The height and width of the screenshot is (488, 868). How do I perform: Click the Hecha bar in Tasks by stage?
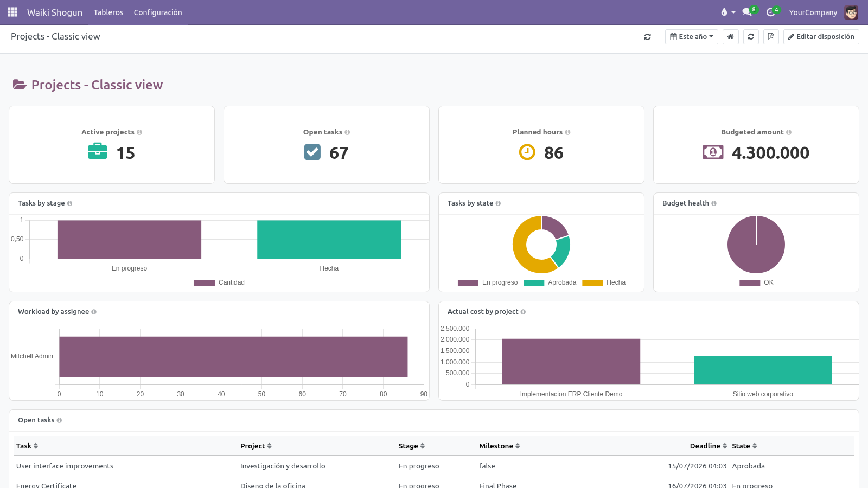pyautogui.click(x=329, y=239)
